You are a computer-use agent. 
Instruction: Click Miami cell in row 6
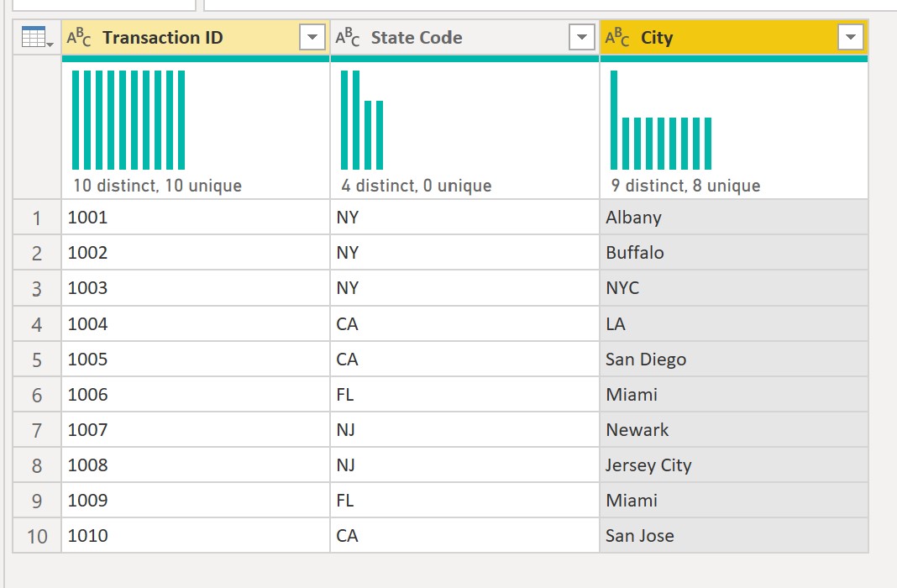point(734,395)
